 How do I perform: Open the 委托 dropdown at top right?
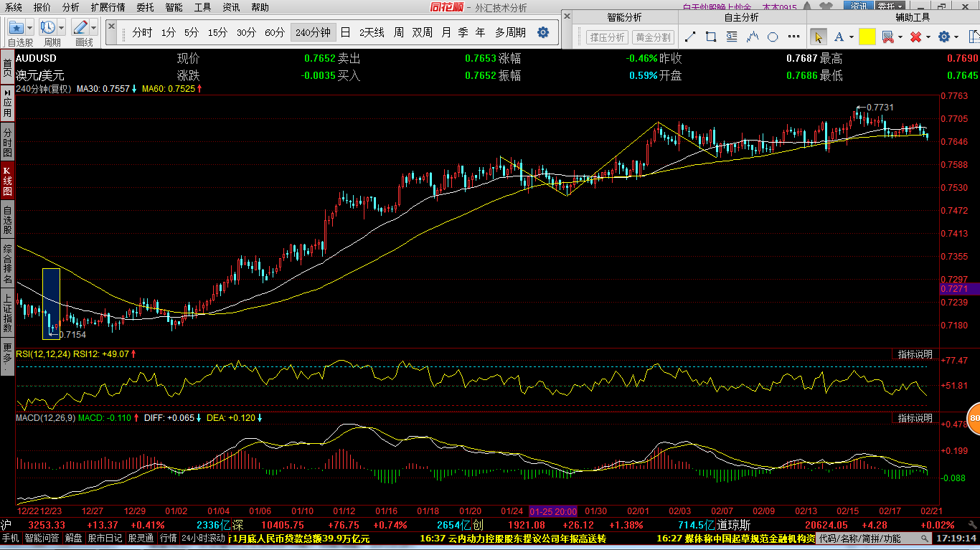pyautogui.click(x=890, y=6)
